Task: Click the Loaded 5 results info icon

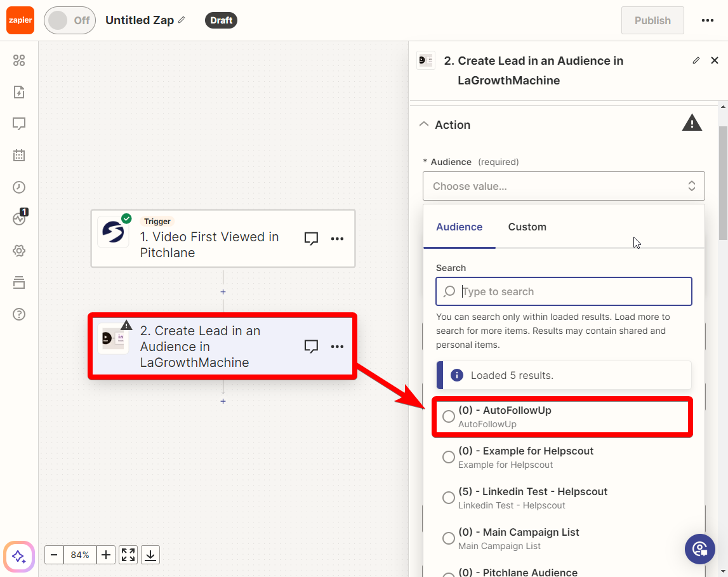Action: coord(457,375)
